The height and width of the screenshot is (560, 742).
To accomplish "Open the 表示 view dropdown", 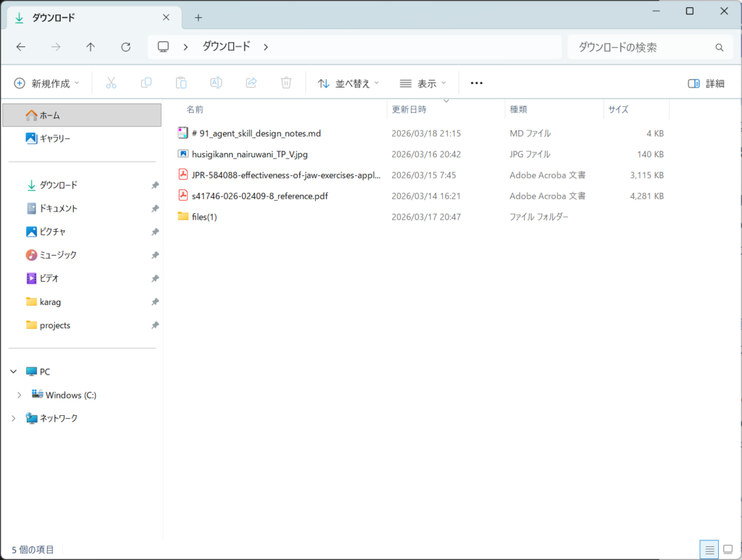I will coord(423,83).
